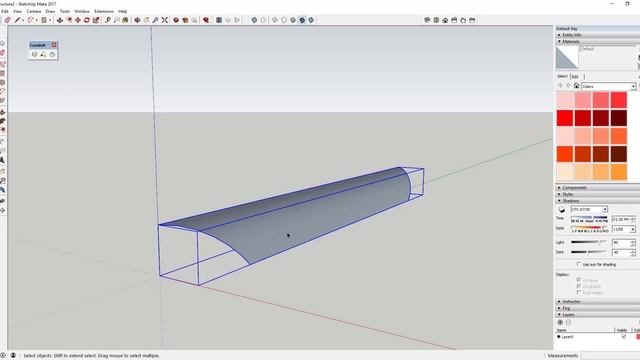Image resolution: width=640 pixels, height=360 pixels.
Task: Select the Line pencil tool
Action: (17, 20)
